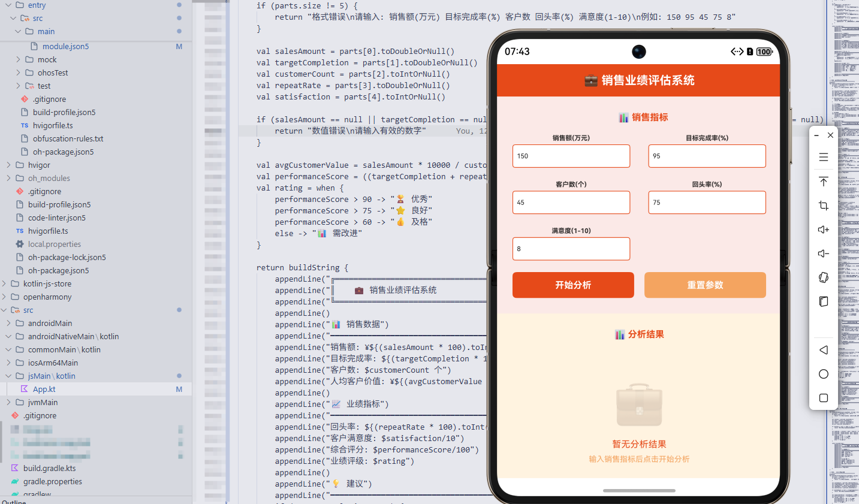Click the code minimap on right edge
859x504 pixels.
pyautogui.click(x=843, y=252)
